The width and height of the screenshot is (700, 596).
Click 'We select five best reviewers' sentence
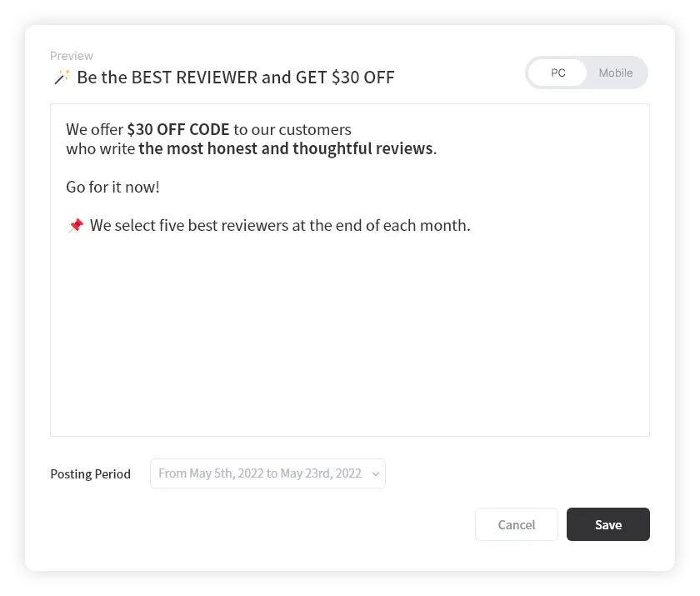[190, 225]
